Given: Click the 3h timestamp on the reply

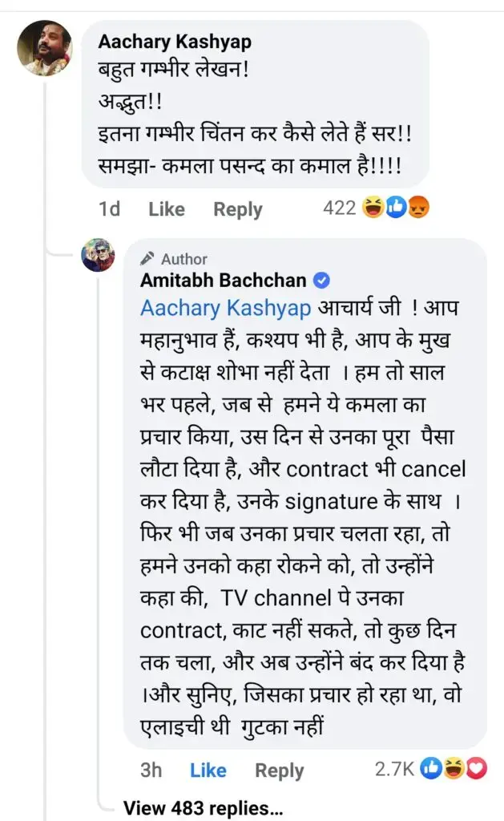Looking at the screenshot, I should click(151, 770).
